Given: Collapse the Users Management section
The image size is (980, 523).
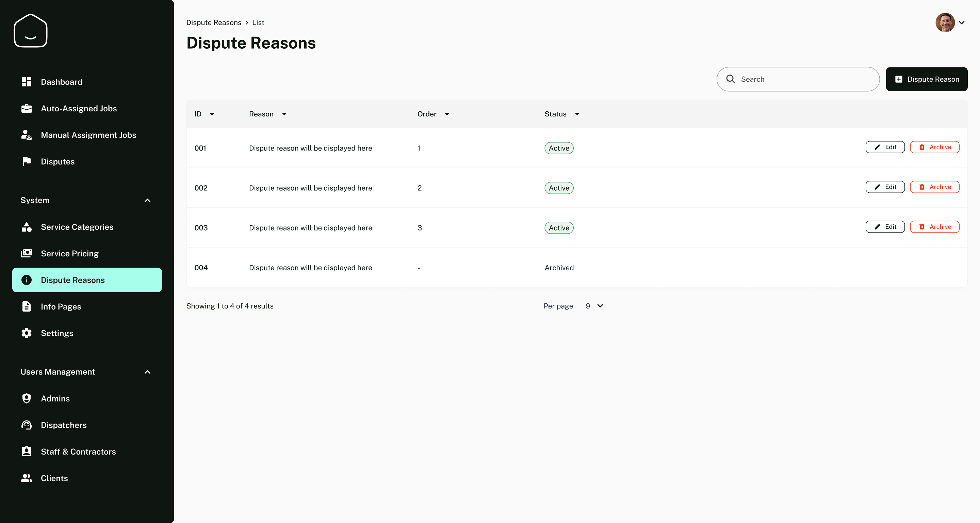Looking at the screenshot, I should [x=148, y=372].
